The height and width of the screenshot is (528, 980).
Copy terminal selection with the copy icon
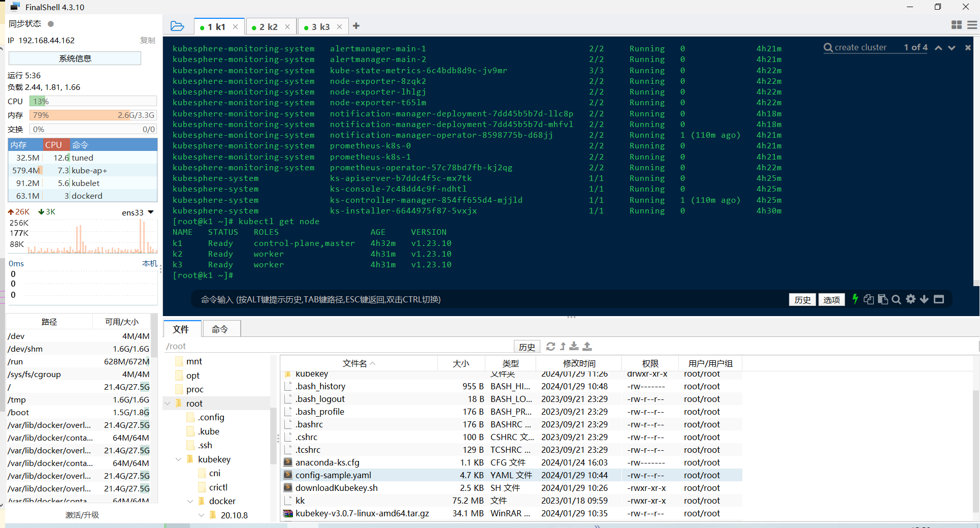[x=869, y=299]
